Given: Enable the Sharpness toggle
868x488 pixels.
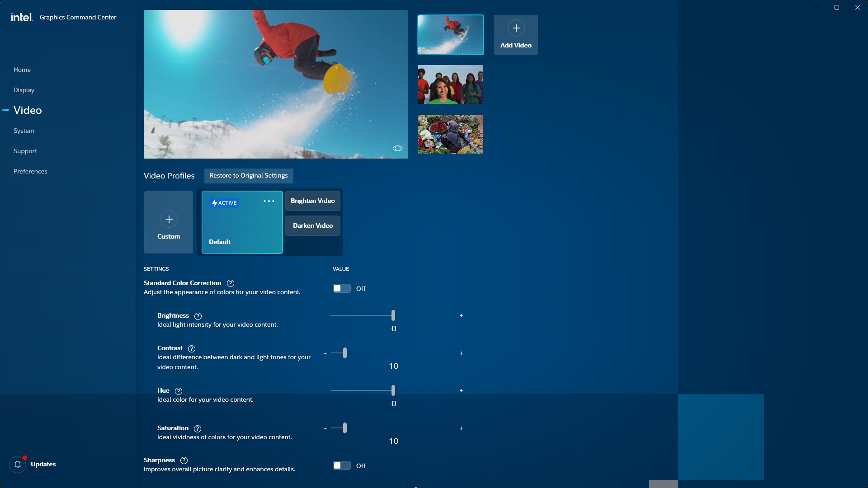Looking at the screenshot, I should click(x=341, y=465).
